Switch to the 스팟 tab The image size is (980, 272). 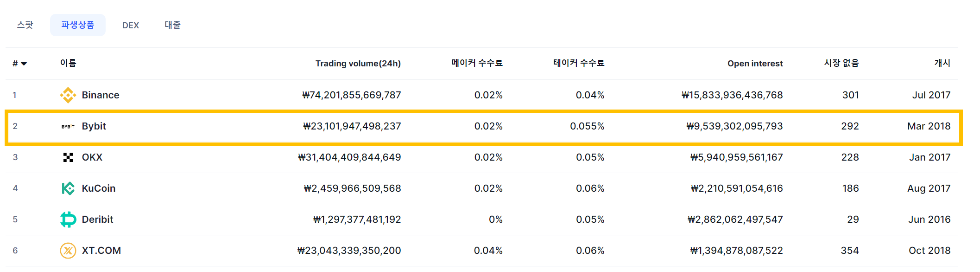25,25
